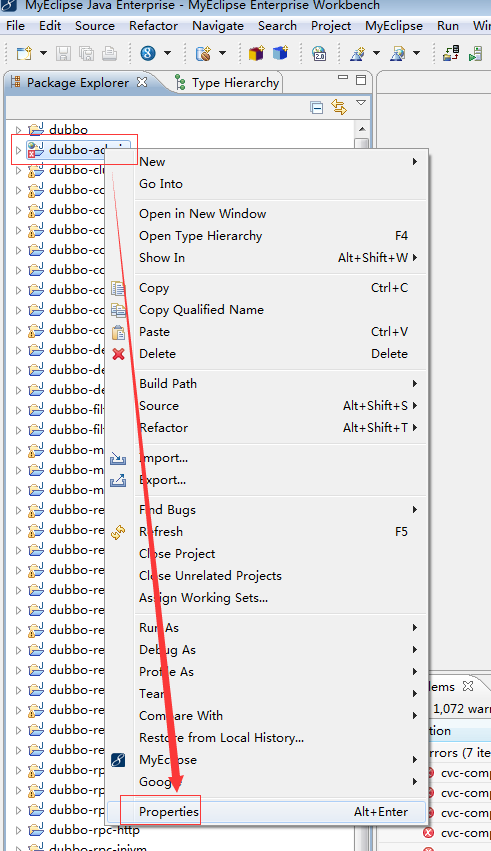Close the Package Explorer tab with its X
Image resolution: width=491 pixels, height=851 pixels.
coord(142,82)
